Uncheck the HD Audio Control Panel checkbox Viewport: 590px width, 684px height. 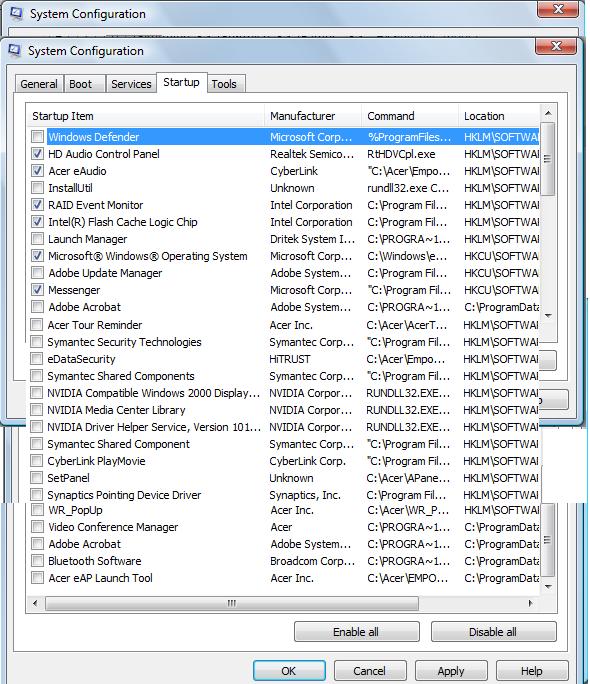click(38, 154)
